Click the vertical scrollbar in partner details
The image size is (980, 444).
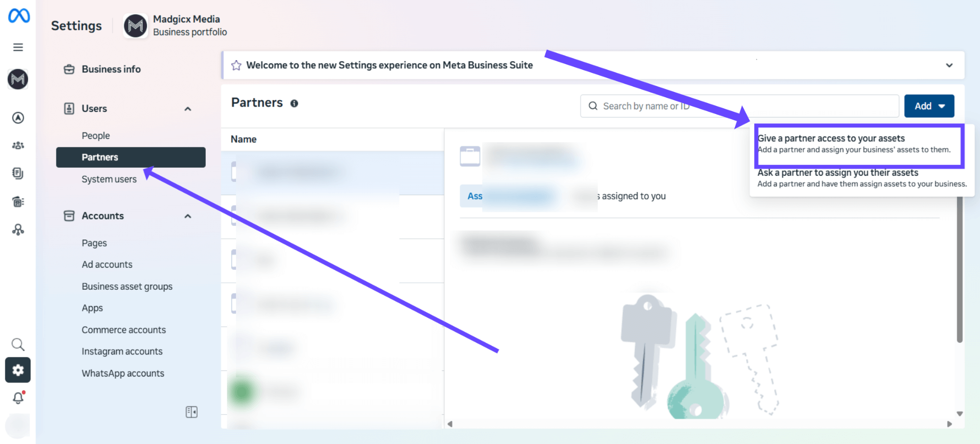pos(959,270)
